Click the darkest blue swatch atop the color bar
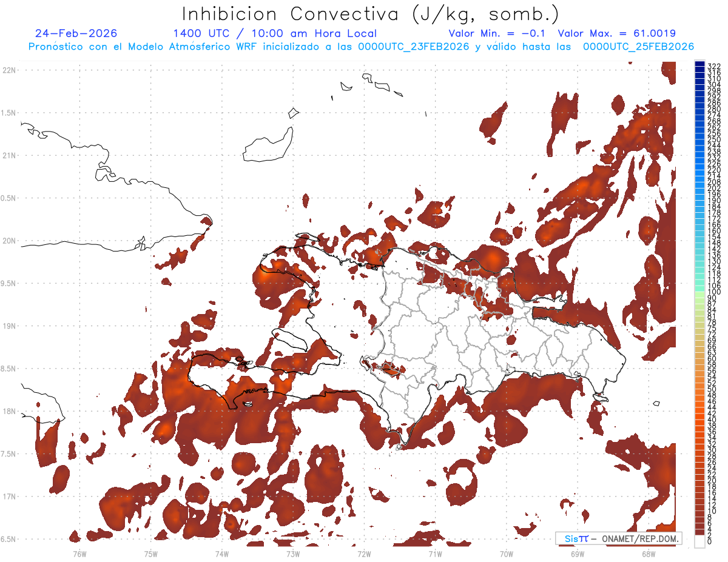 click(700, 64)
